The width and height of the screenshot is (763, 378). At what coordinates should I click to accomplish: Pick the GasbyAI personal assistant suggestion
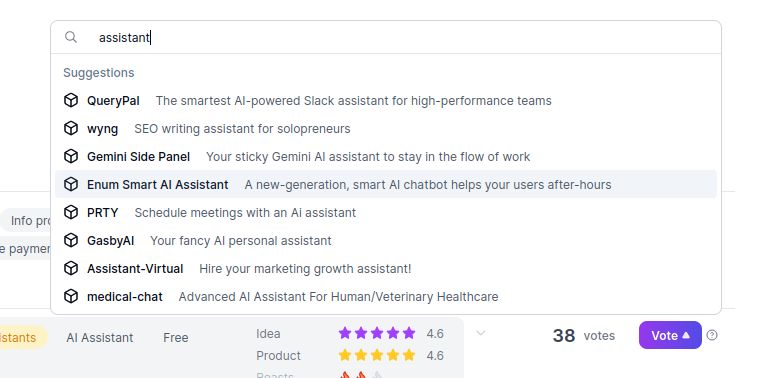(x=385, y=240)
